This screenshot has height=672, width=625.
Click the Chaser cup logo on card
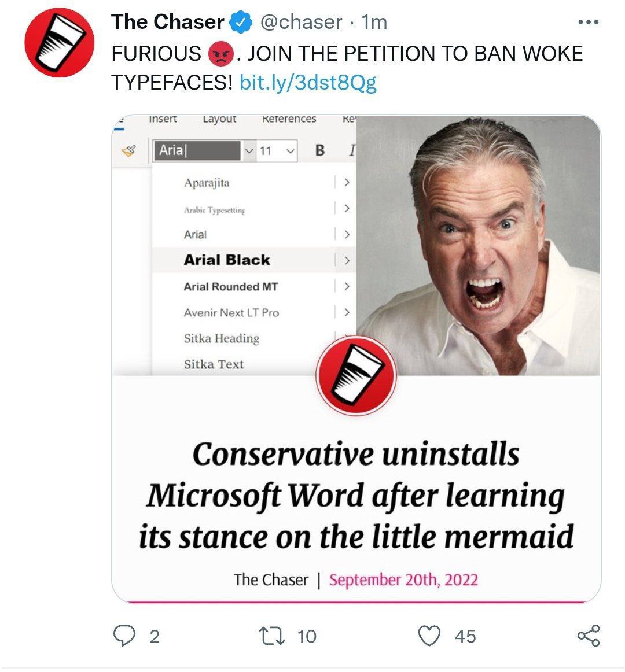click(x=356, y=375)
